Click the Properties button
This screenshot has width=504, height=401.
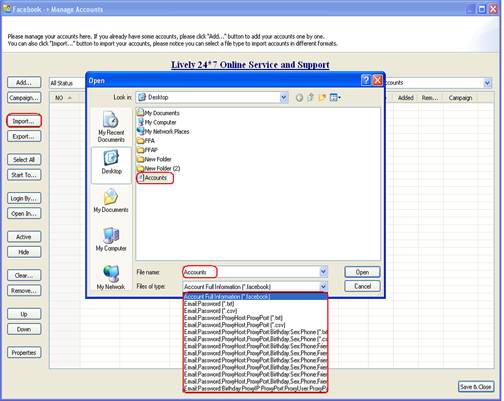click(24, 353)
